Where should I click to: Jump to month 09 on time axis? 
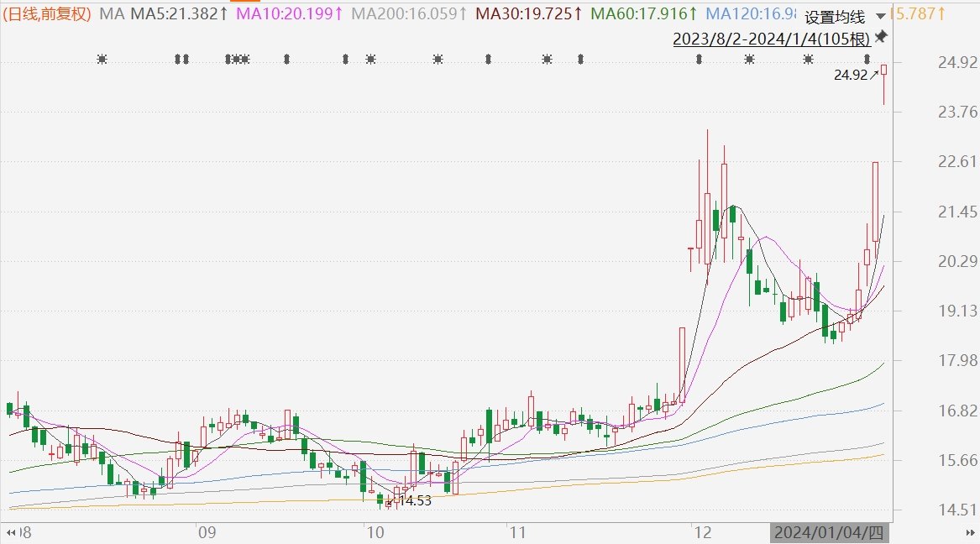click(207, 532)
